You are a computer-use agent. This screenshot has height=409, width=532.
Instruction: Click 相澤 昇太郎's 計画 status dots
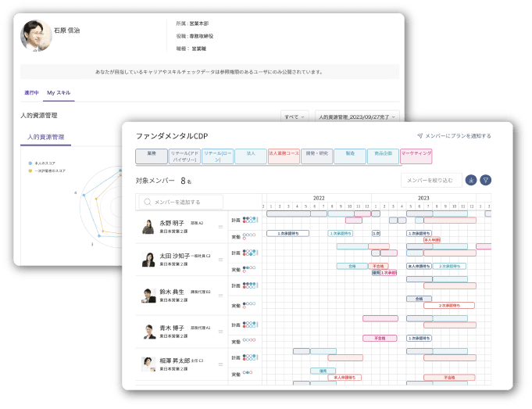pos(250,357)
